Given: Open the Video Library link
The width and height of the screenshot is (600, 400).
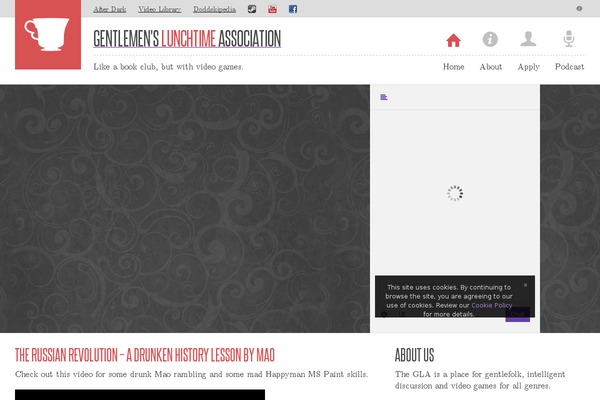Looking at the screenshot, I should coord(160,9).
